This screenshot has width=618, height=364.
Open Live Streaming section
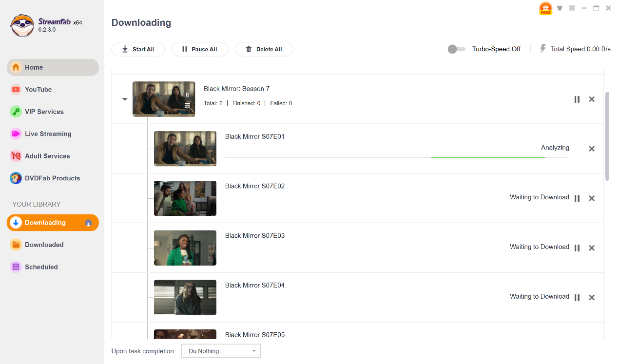pos(53,134)
